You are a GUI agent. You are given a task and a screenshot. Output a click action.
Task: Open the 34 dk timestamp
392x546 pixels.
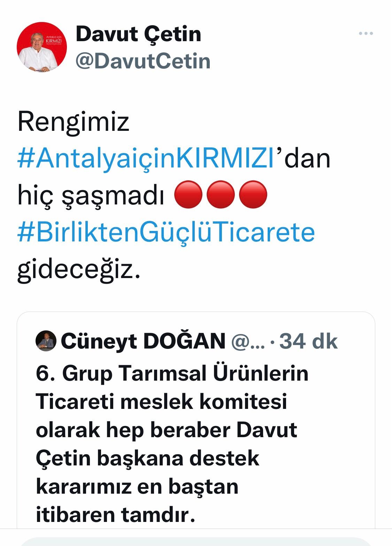coord(308,341)
